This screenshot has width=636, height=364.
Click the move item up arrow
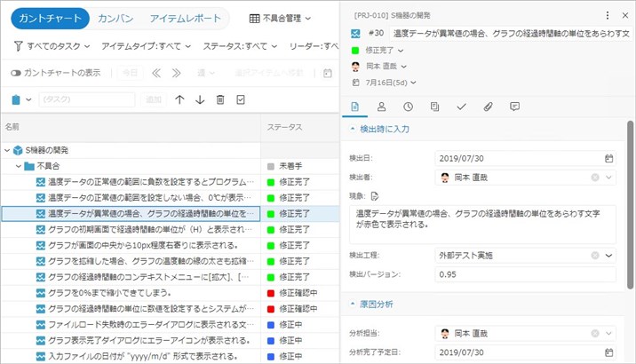coord(180,99)
